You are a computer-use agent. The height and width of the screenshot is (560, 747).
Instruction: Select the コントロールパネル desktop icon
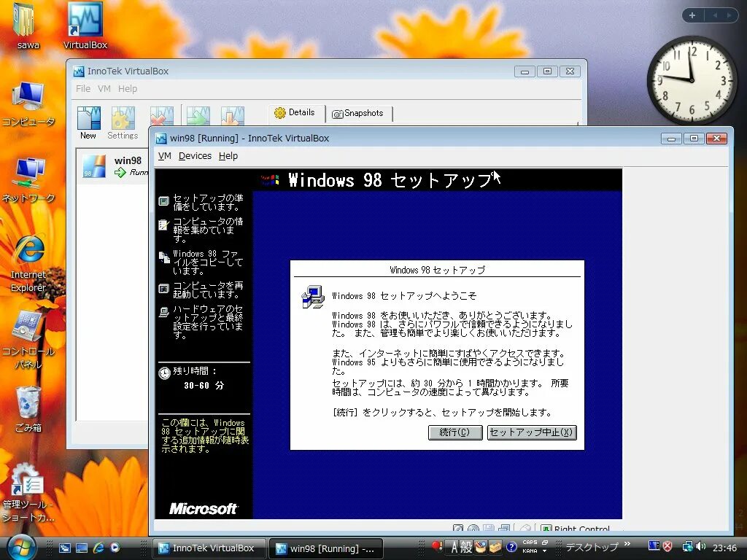(28, 340)
